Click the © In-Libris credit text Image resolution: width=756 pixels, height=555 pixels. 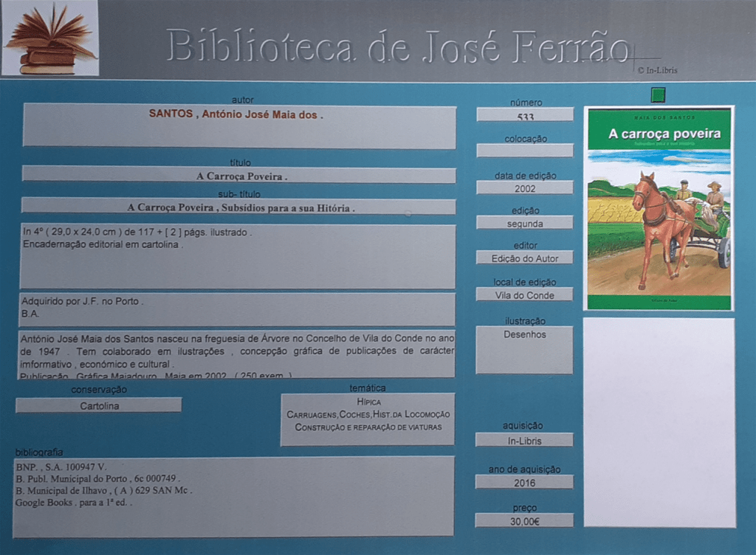tap(656, 70)
